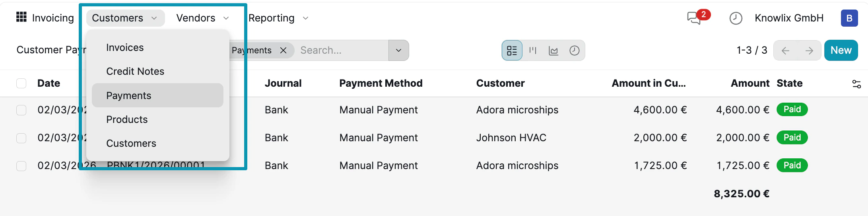Expand the Reporting menu
868x216 pixels.
pyautogui.click(x=279, y=18)
